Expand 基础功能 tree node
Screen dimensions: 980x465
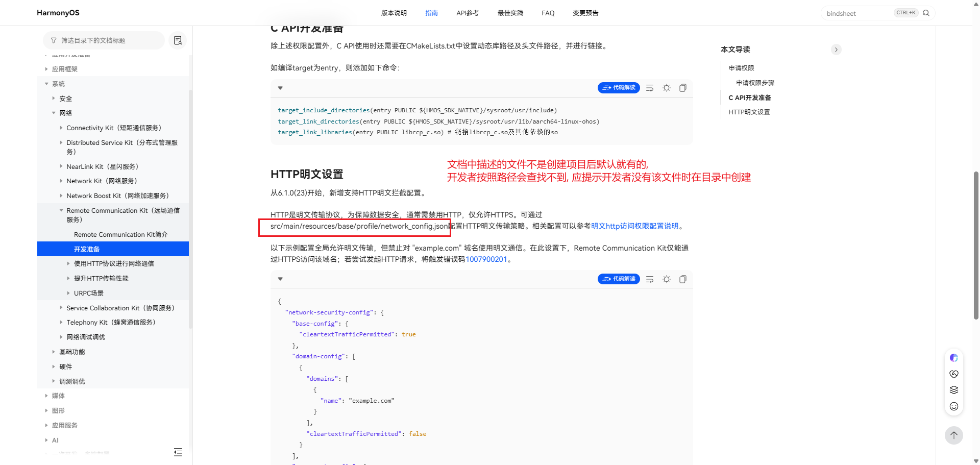[54, 352]
